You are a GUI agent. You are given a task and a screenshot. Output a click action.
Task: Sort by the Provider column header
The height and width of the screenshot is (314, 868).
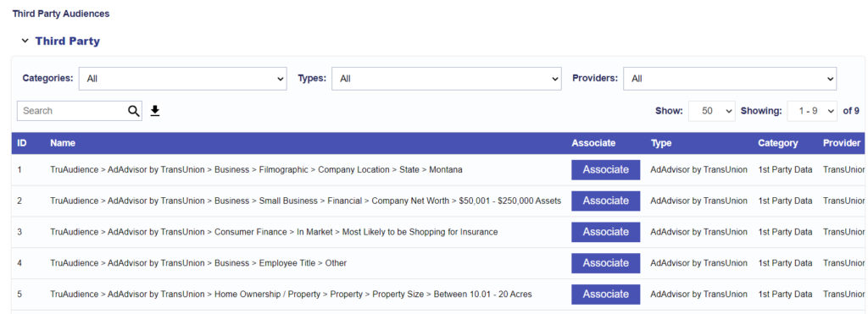click(x=842, y=143)
